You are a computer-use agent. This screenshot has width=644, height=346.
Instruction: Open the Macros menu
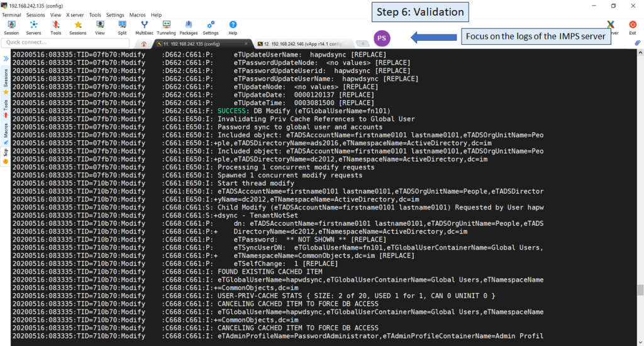(x=137, y=14)
